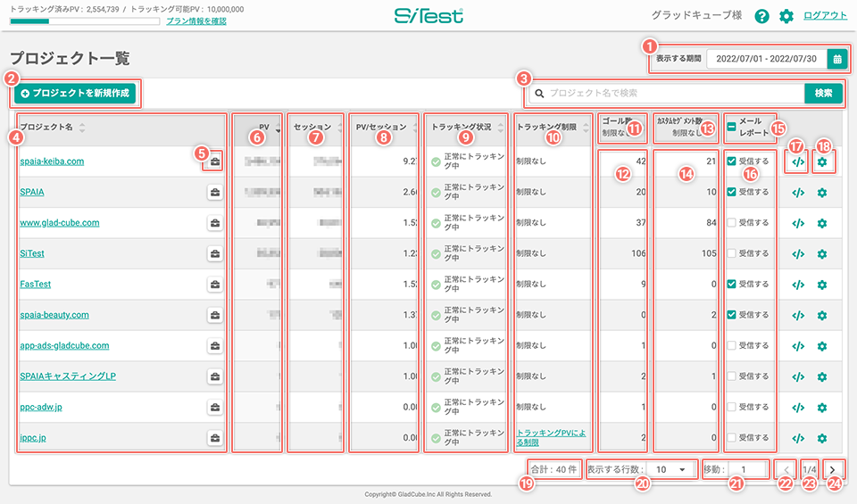Show tracking code for www.glad-cube.com

tap(798, 223)
